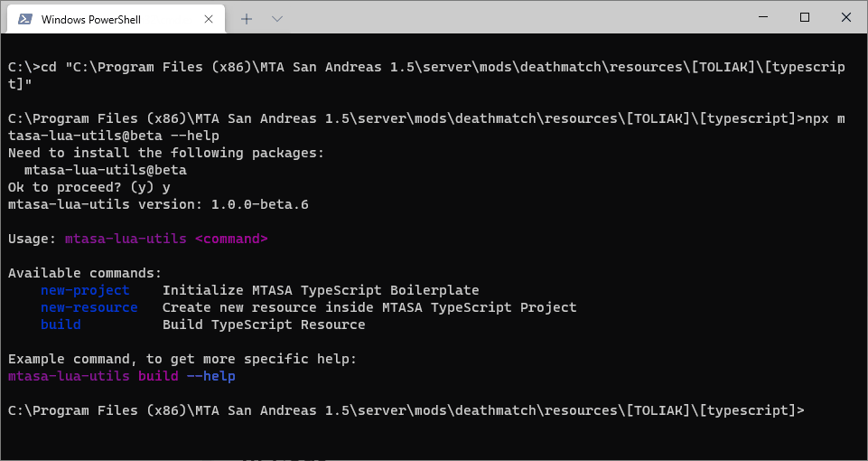The width and height of the screenshot is (868, 461).
Task: Maximize the terminal window
Action: click(805, 17)
